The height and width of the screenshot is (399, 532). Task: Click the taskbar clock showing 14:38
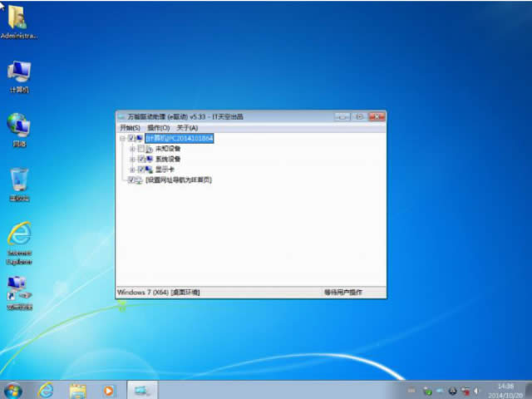(x=505, y=390)
